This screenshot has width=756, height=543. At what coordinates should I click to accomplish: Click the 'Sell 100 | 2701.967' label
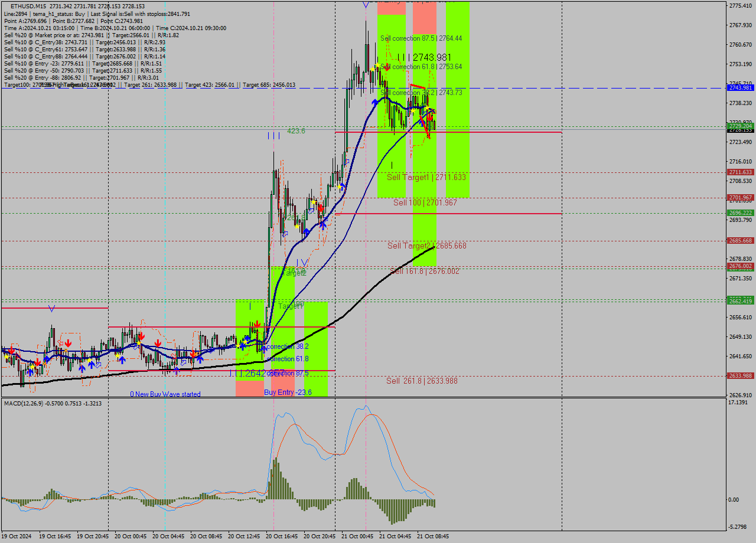(425, 202)
